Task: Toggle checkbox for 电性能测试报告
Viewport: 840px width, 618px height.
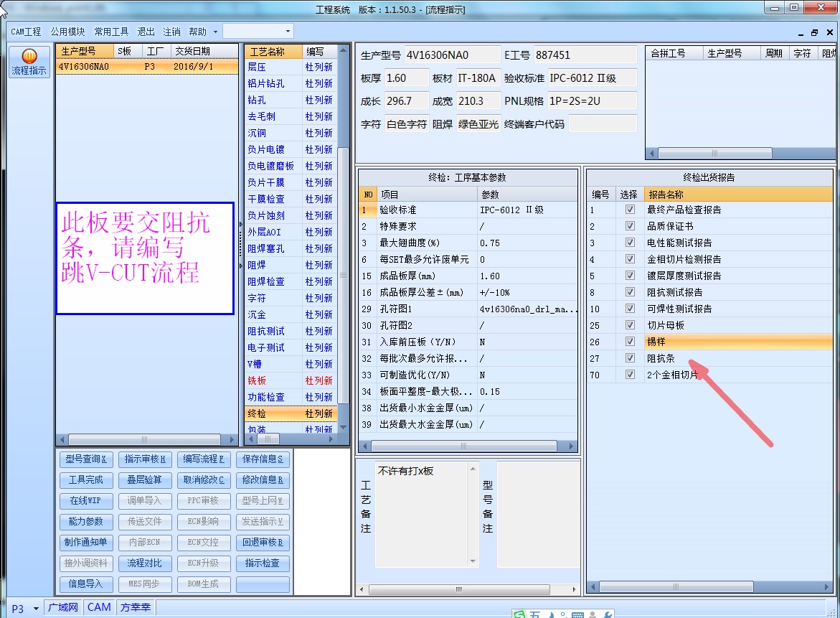Action: [630, 243]
